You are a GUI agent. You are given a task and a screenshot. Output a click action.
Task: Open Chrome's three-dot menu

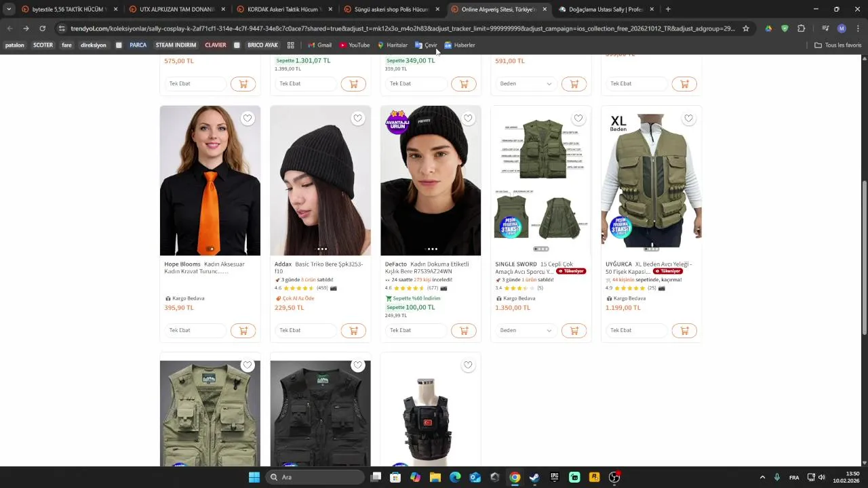(858, 28)
